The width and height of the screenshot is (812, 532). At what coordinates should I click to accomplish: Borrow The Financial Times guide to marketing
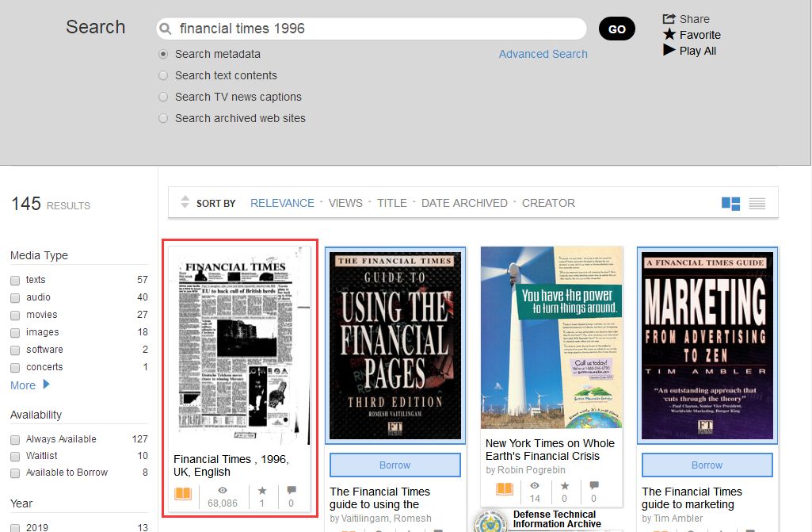point(707,465)
